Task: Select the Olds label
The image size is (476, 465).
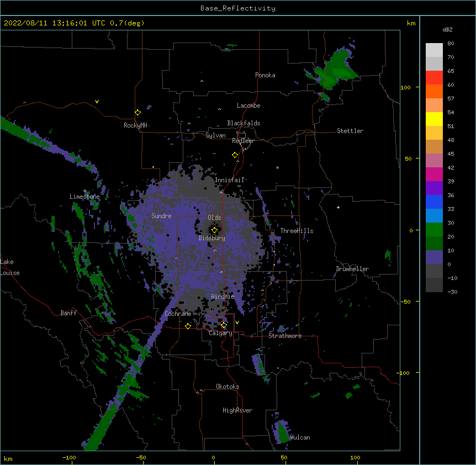Action: (x=214, y=218)
